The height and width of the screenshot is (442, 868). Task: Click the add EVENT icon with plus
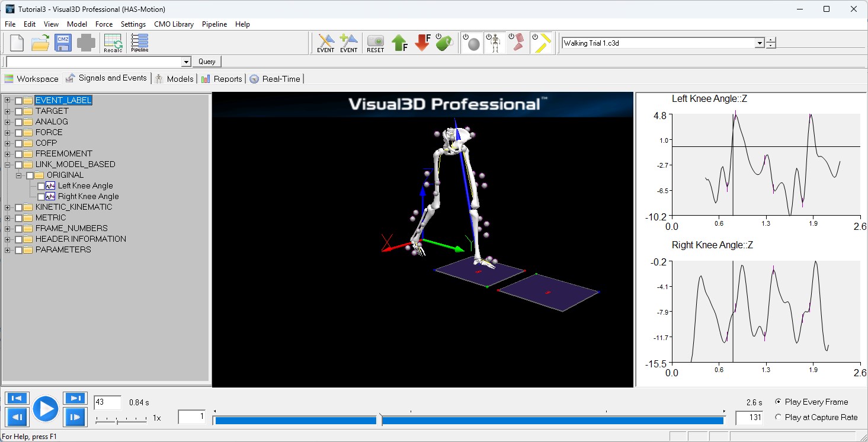tap(348, 43)
